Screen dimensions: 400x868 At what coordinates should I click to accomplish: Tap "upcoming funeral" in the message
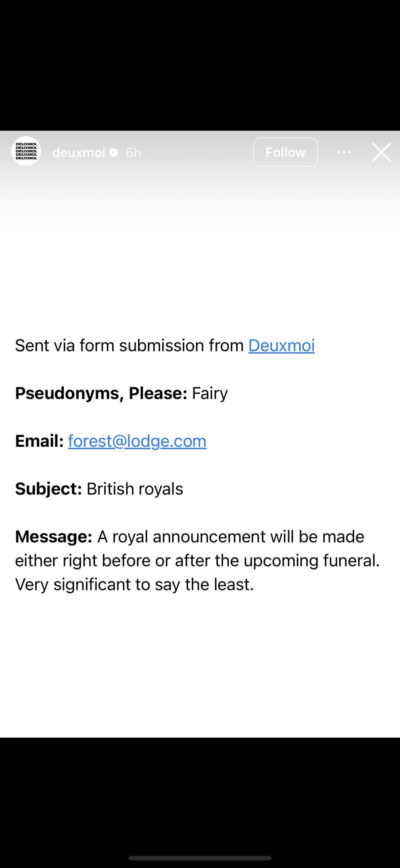coord(311,561)
